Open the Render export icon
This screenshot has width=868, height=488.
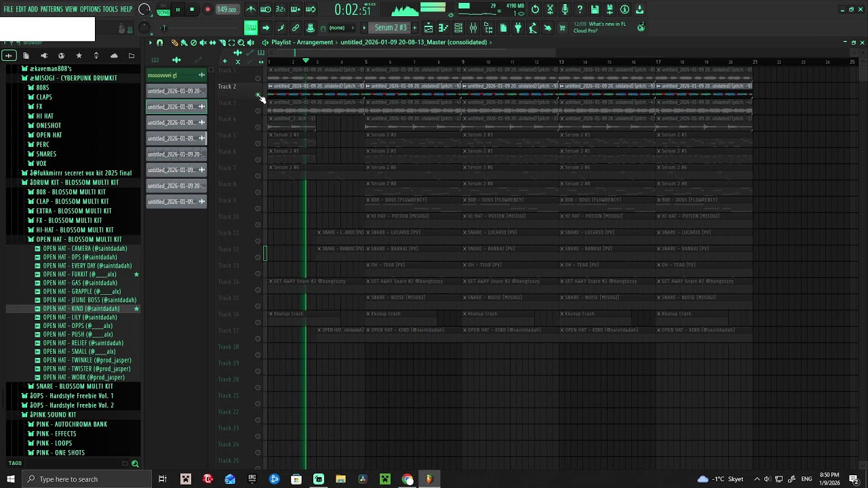tap(610, 9)
